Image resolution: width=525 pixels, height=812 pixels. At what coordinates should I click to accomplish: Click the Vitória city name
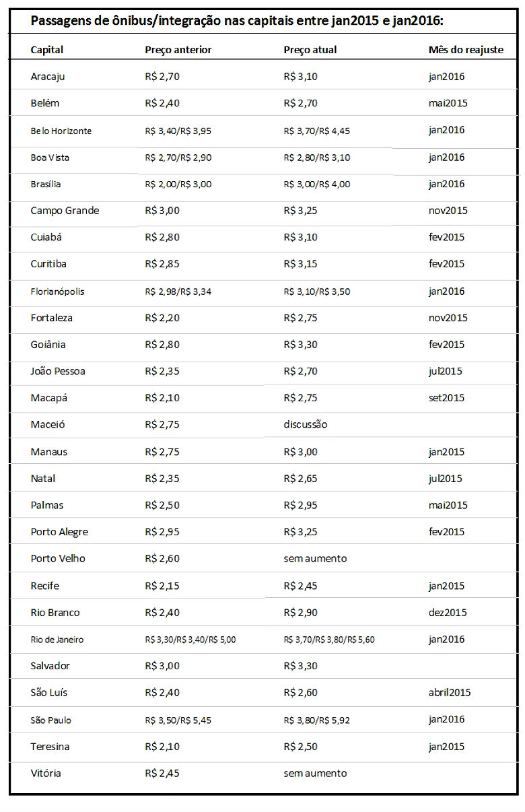(46, 773)
